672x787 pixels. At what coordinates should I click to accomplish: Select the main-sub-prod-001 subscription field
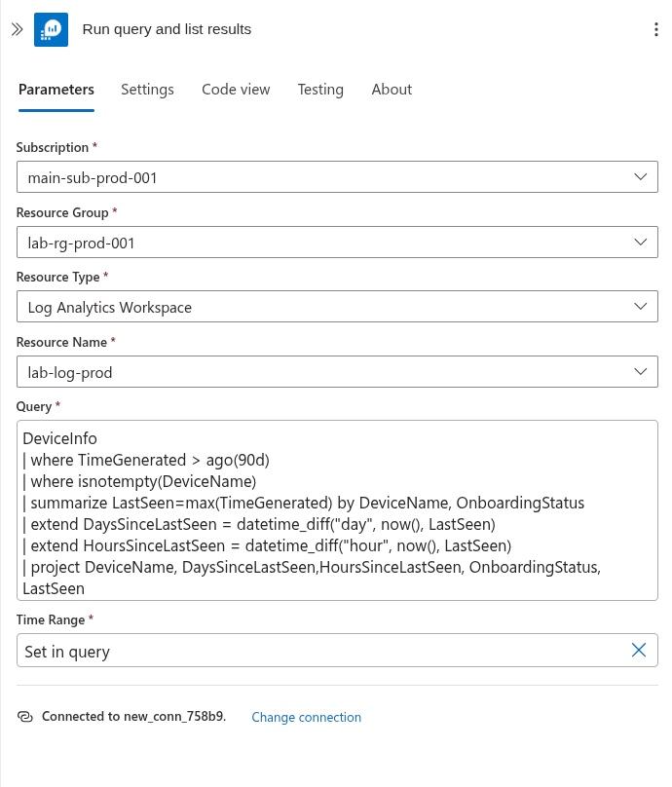[337, 176]
